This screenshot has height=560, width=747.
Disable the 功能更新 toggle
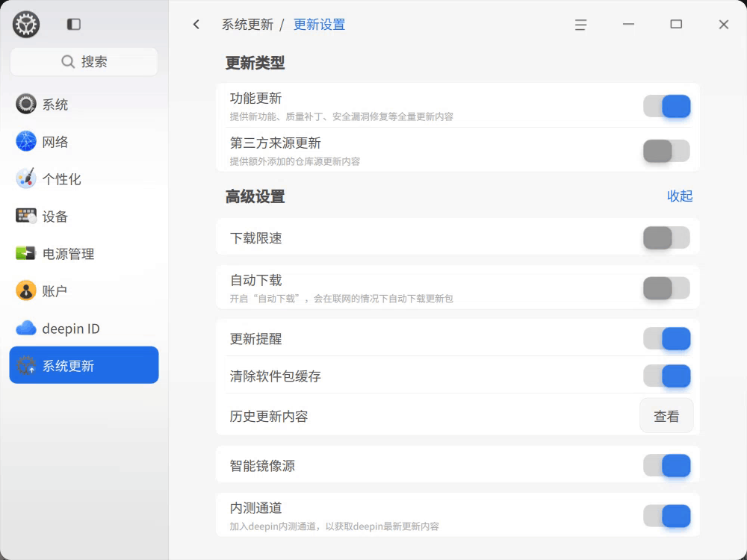point(666,106)
